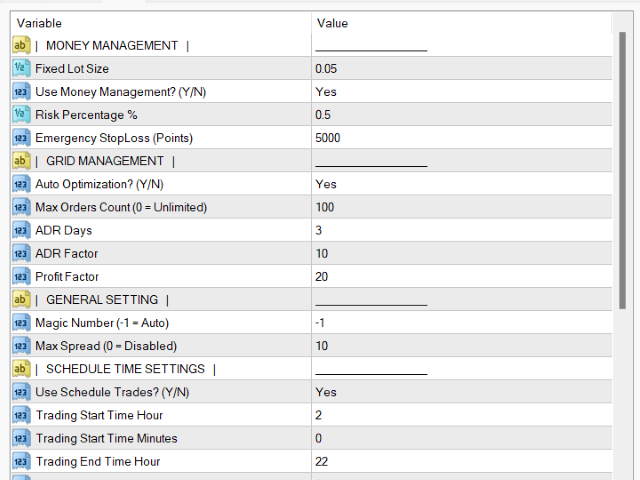Click the integer icon beside Trading End Time Hour

point(21,461)
